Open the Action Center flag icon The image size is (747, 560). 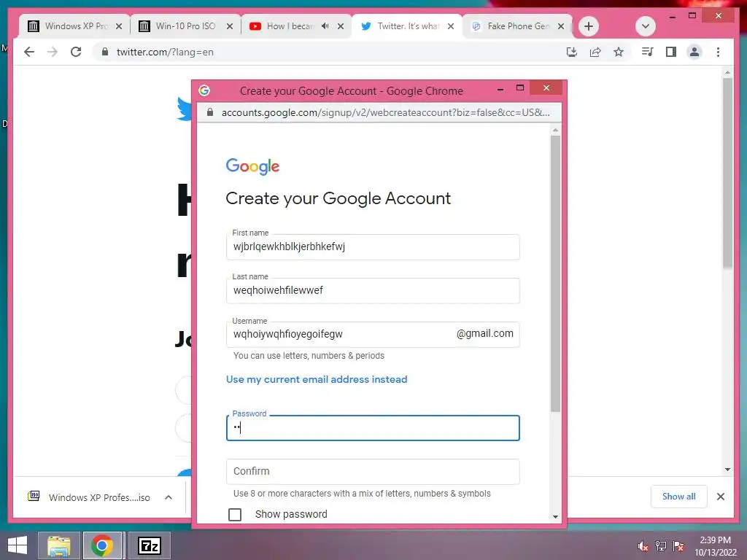(678, 546)
